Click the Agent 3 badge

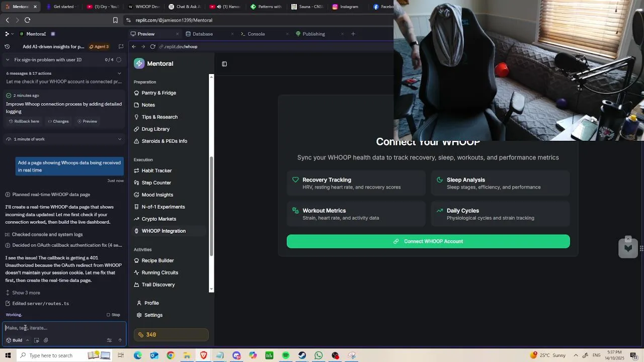tap(99, 47)
